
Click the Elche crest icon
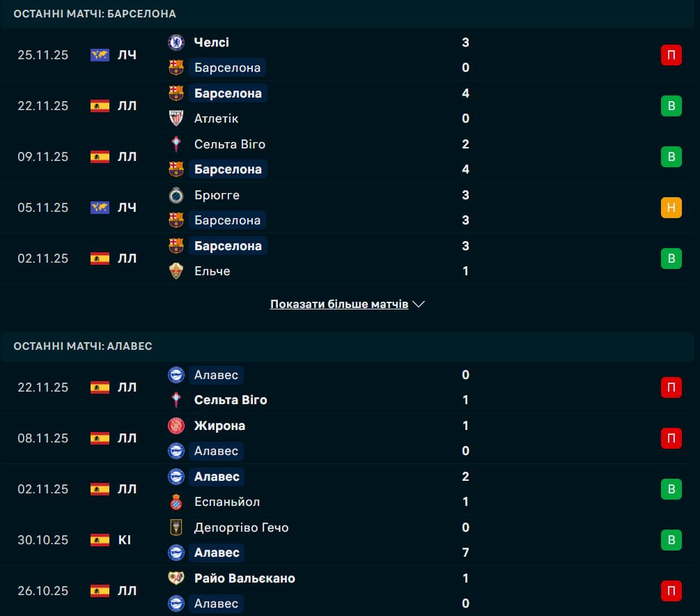[176, 271]
